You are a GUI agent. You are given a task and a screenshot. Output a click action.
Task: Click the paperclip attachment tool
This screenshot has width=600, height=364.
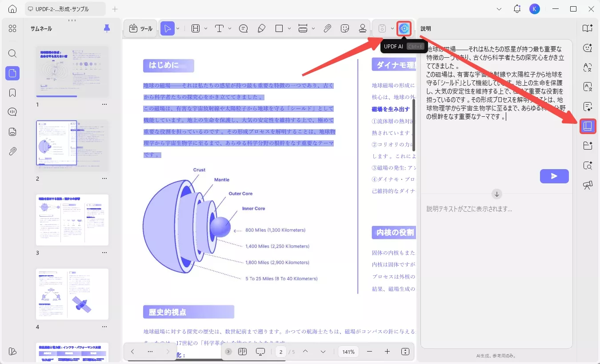[x=328, y=28]
